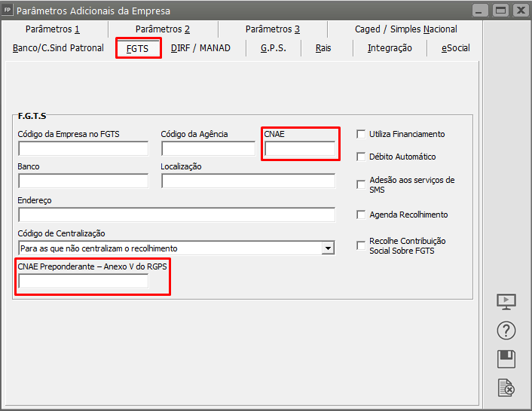532x411 pixels.
Task: Focus the Código da Agência input
Action: [x=208, y=149]
